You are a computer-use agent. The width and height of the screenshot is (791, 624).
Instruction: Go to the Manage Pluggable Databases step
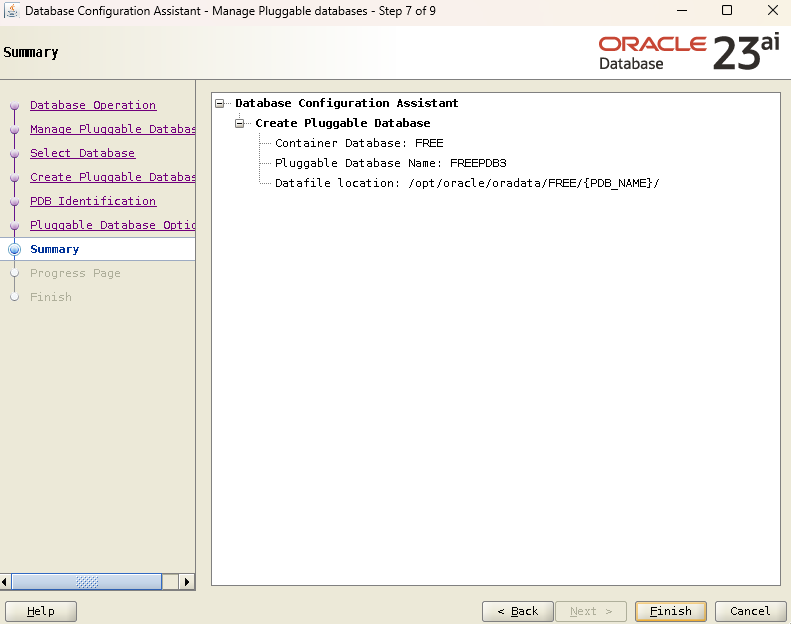tap(112, 129)
